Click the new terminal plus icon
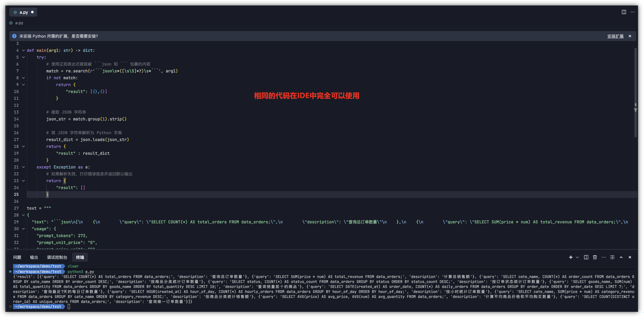The height and width of the screenshot is (318, 644). pyautogui.click(x=570, y=257)
